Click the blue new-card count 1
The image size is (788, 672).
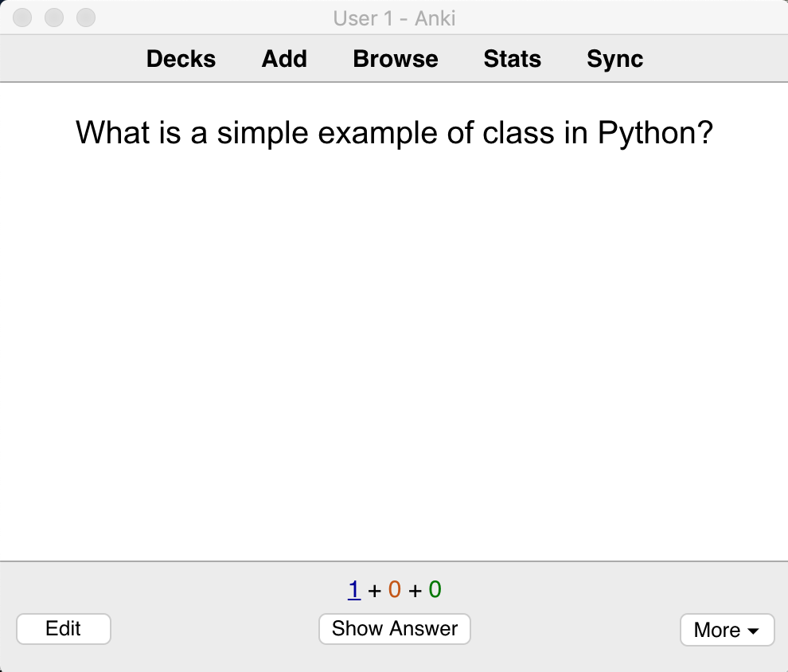[354, 589]
